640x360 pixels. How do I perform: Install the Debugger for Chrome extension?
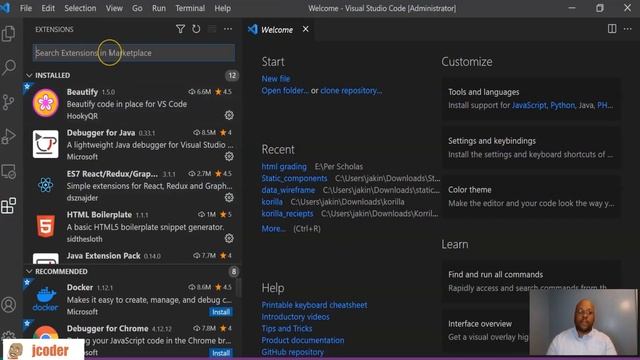click(x=221, y=353)
